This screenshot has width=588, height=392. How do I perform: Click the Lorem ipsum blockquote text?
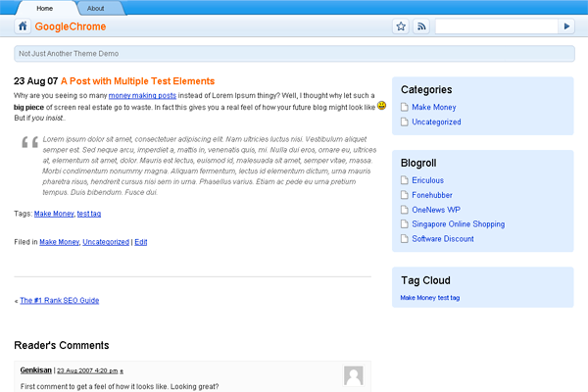(x=210, y=166)
